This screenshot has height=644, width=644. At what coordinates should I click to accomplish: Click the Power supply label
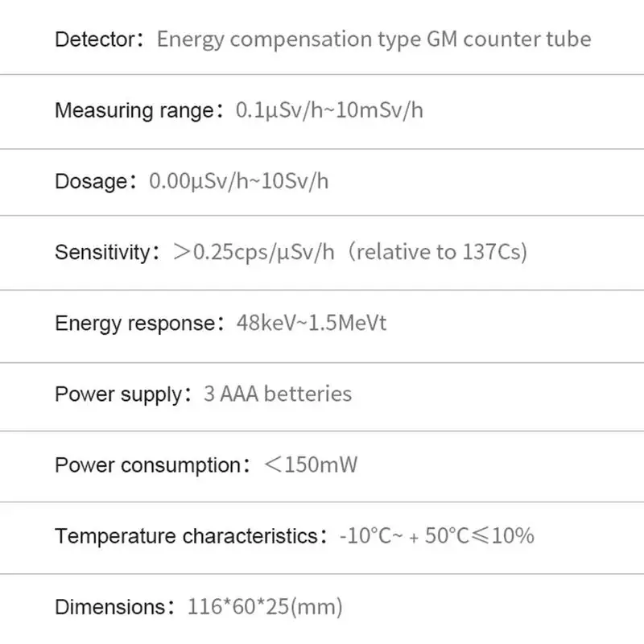point(119,394)
